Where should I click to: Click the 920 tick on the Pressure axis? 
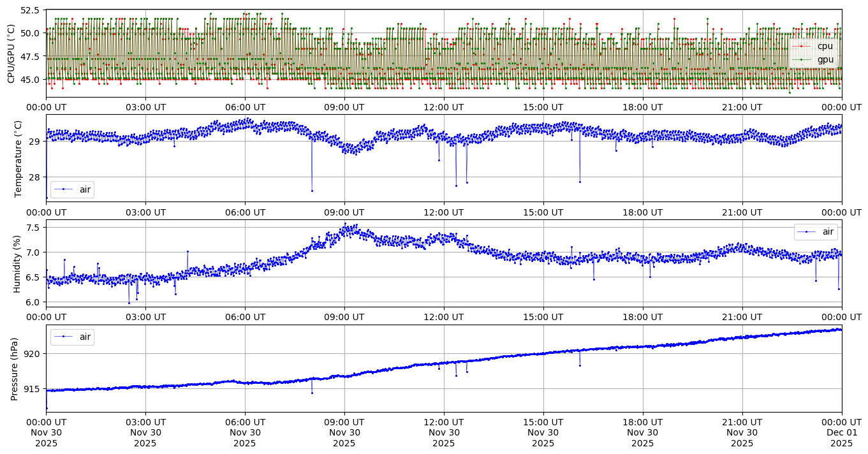33,354
